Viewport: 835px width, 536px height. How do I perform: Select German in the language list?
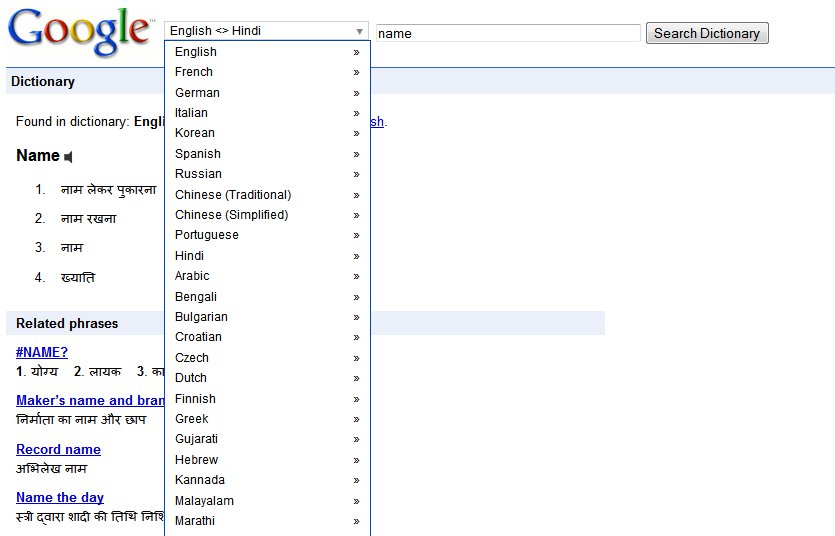267,93
